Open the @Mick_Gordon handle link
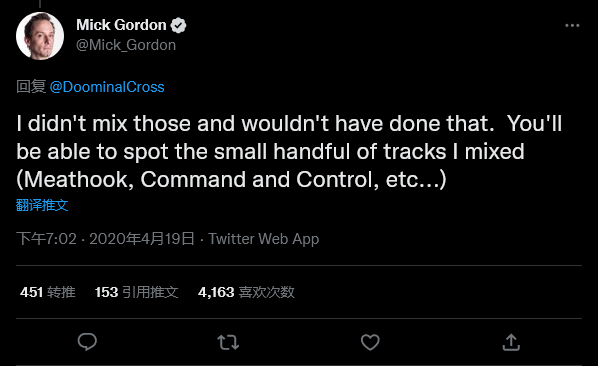The height and width of the screenshot is (366, 598). tap(126, 45)
